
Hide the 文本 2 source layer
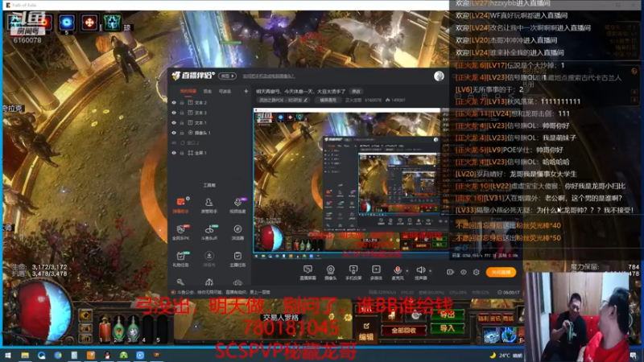click(174, 103)
